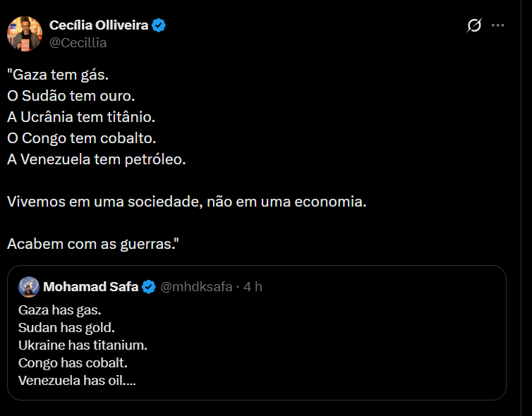Click the "Gaza tem gás." opening line
Image resolution: width=532 pixels, height=416 pixels.
click(59, 73)
